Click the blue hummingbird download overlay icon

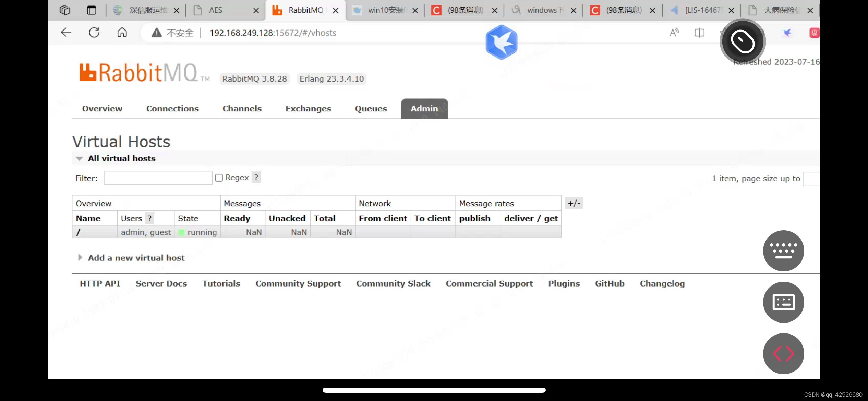501,41
